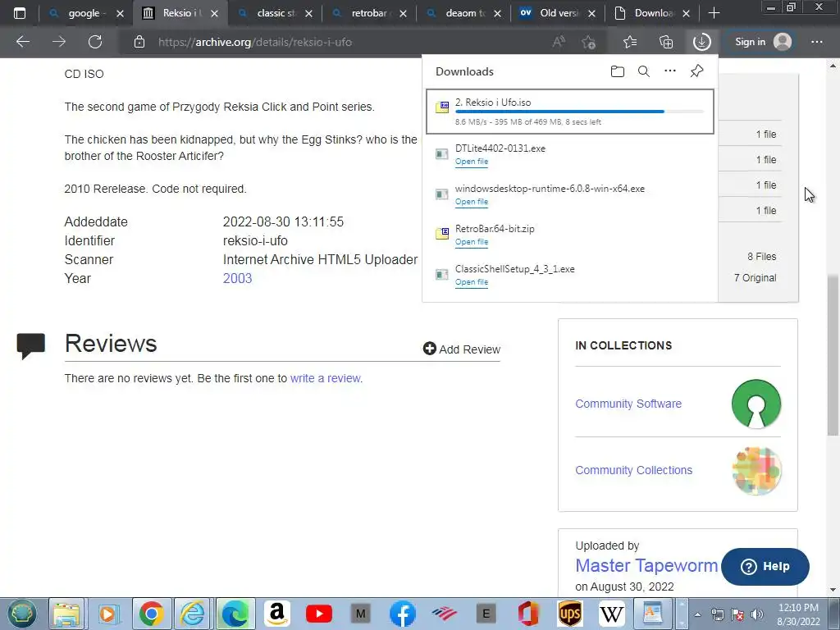This screenshot has width=840, height=630.
Task: Open the Favorites list in the toolbar
Action: [630, 42]
